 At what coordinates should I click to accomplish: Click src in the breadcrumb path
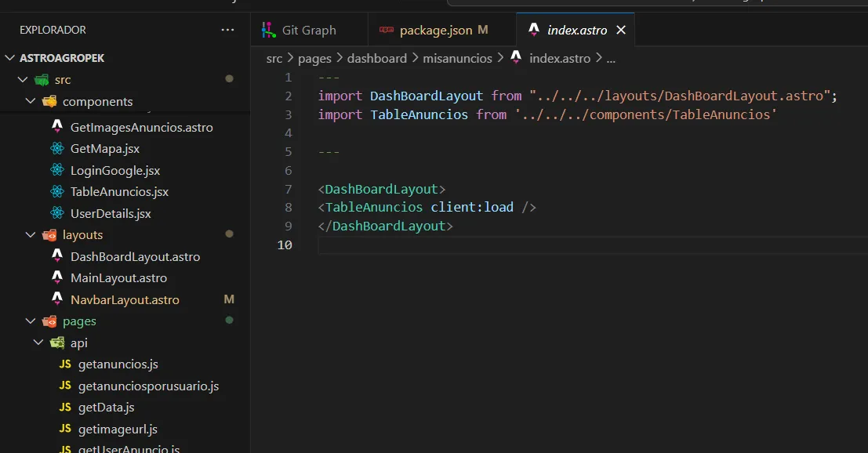coord(274,59)
